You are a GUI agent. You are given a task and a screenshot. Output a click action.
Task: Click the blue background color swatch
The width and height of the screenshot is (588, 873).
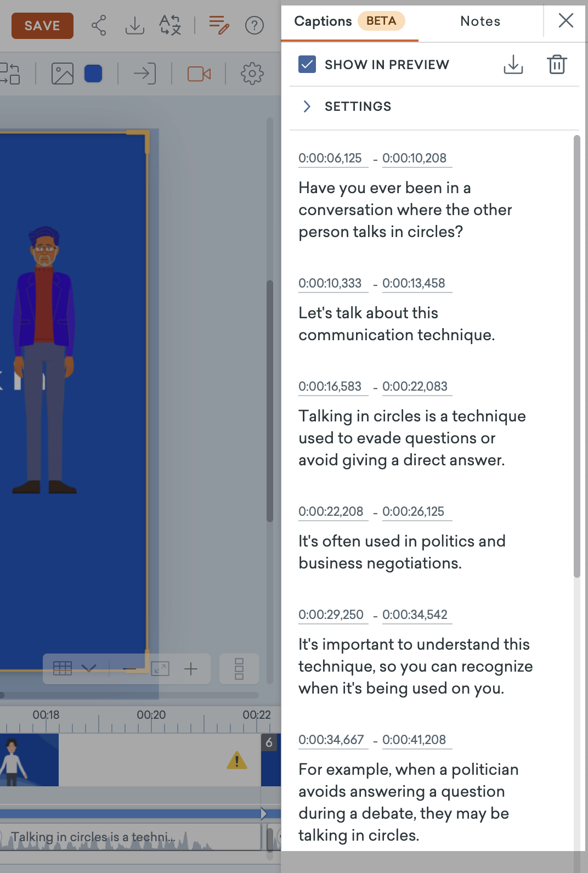pyautogui.click(x=93, y=74)
